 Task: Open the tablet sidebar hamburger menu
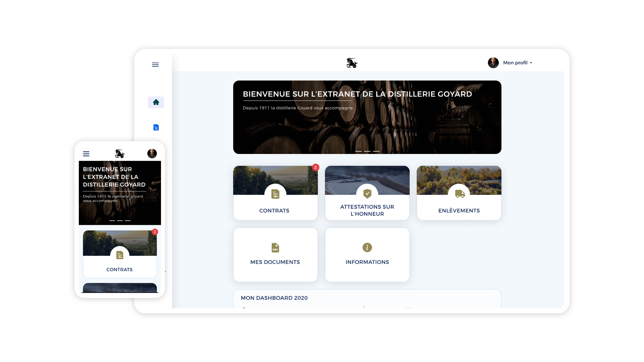click(x=155, y=65)
